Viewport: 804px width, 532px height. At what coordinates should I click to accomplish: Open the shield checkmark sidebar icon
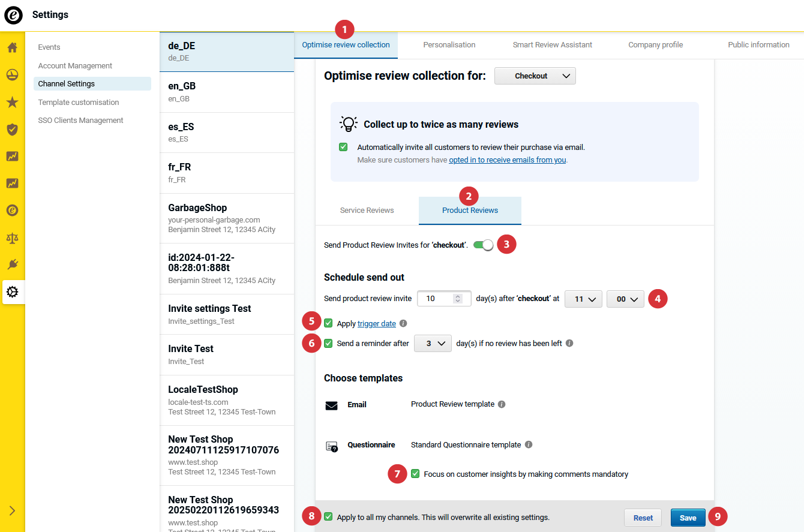coord(12,129)
